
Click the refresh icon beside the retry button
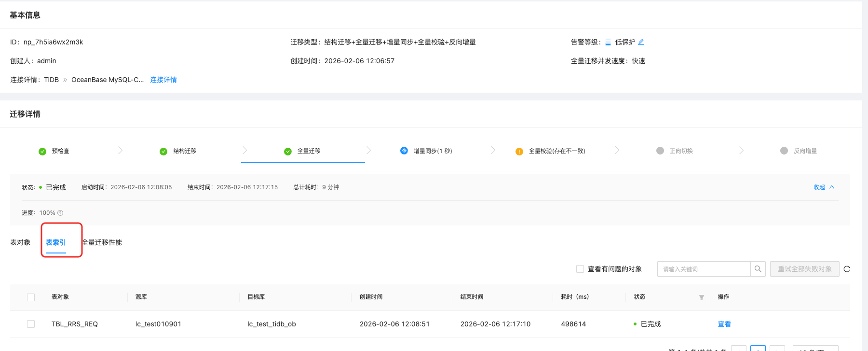847,269
